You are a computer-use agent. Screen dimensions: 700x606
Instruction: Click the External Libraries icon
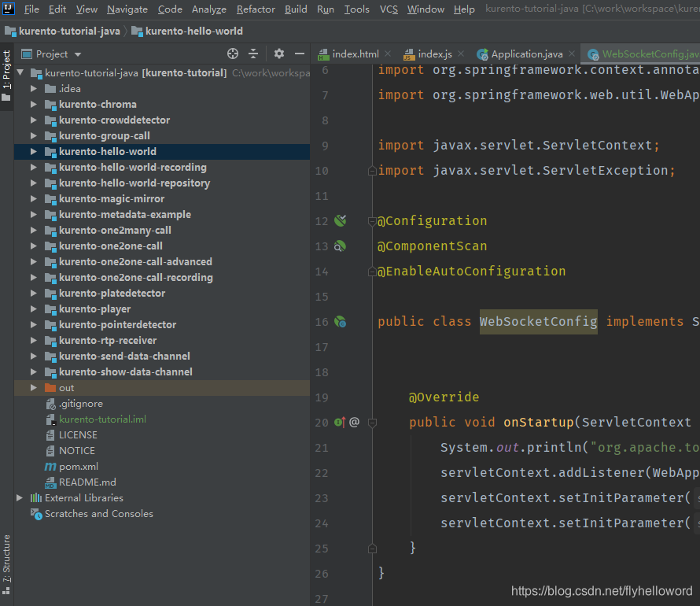coord(36,498)
